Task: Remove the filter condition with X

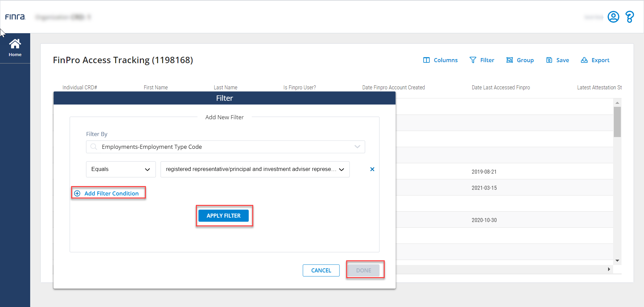Action: (372, 169)
